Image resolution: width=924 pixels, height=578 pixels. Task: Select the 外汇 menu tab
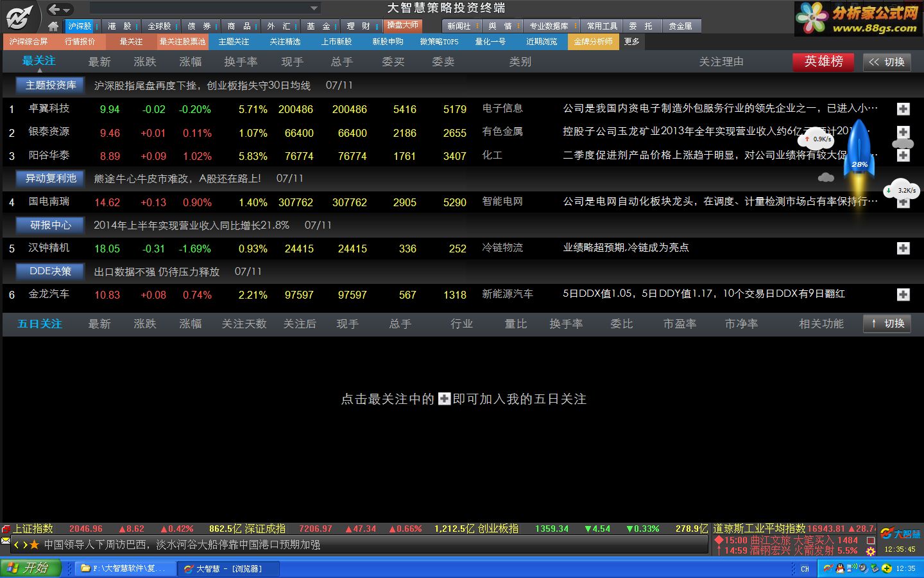279,26
